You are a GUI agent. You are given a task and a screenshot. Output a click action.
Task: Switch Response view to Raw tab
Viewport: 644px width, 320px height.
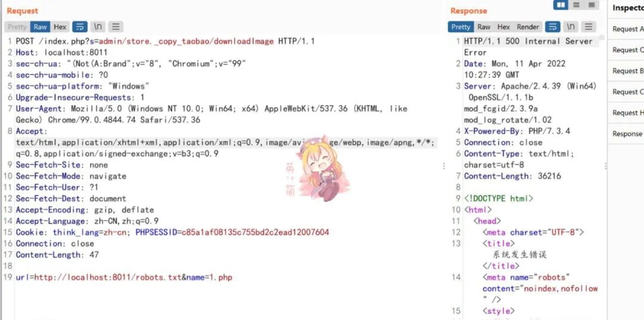point(484,27)
